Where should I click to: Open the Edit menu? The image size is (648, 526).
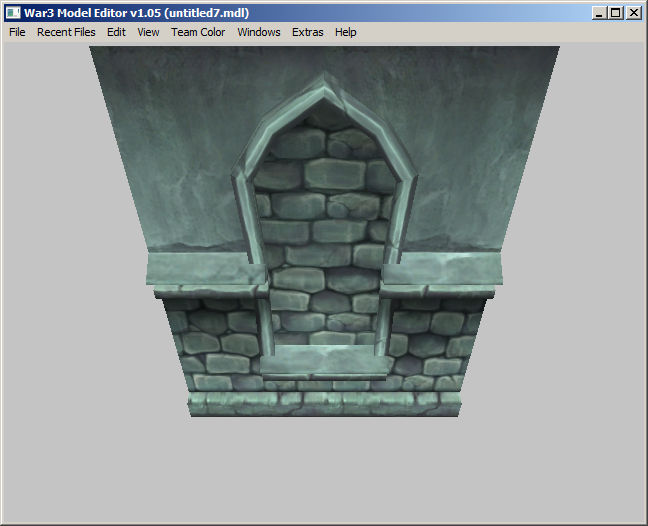[116, 32]
